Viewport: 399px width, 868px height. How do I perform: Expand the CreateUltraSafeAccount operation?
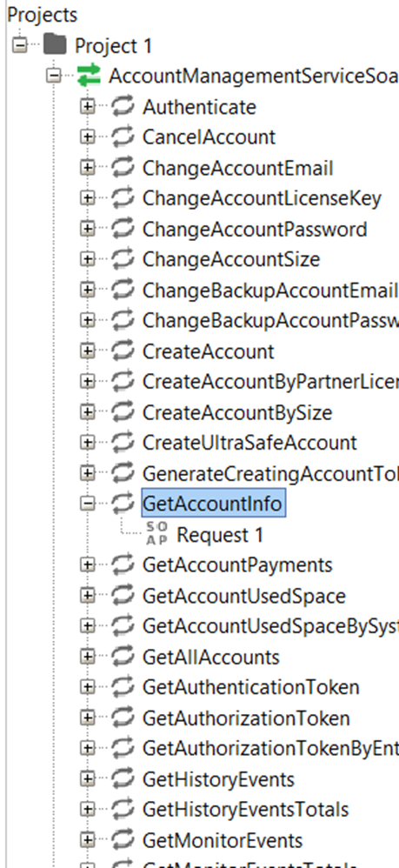tap(88, 443)
